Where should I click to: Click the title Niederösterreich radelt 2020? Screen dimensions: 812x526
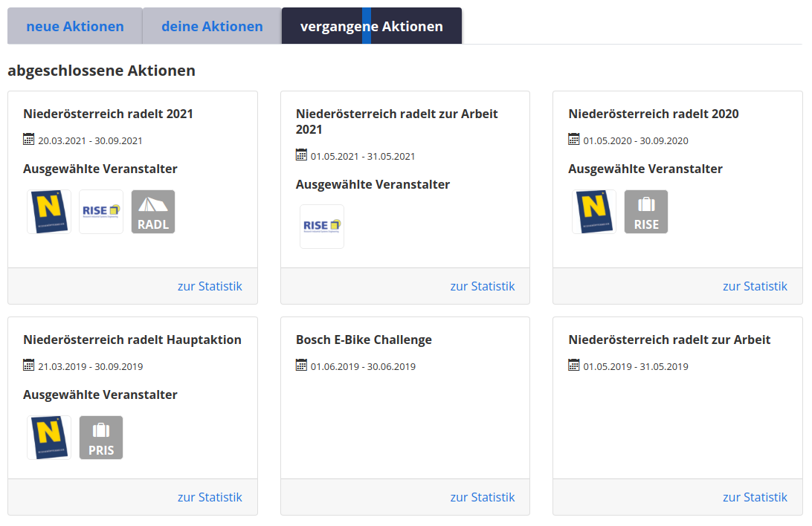654,114
